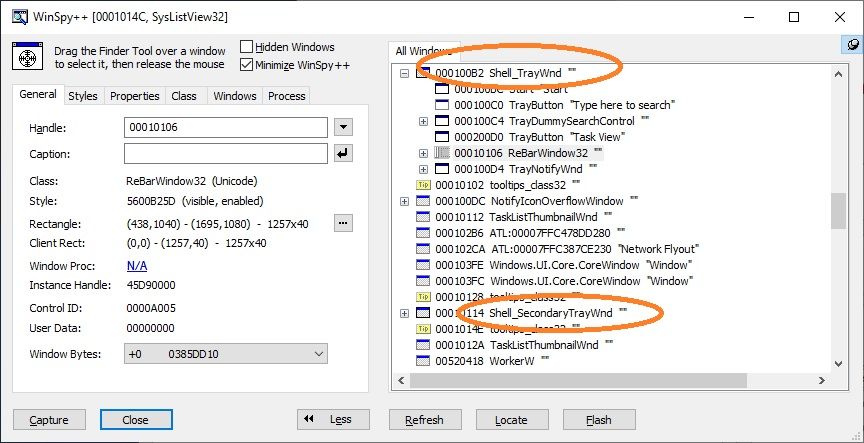Viewport: 864px width, 443px height.
Task: Click in the Caption input field
Action: tap(226, 154)
